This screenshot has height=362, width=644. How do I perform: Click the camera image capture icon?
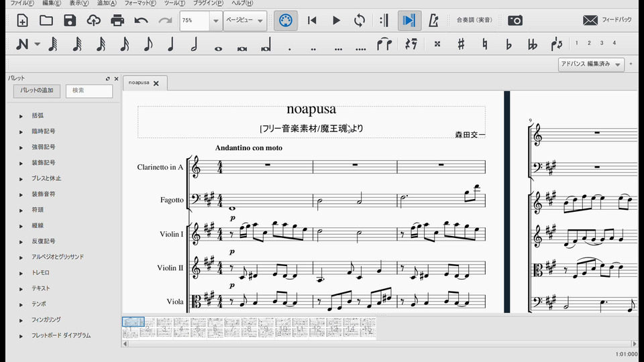(515, 20)
